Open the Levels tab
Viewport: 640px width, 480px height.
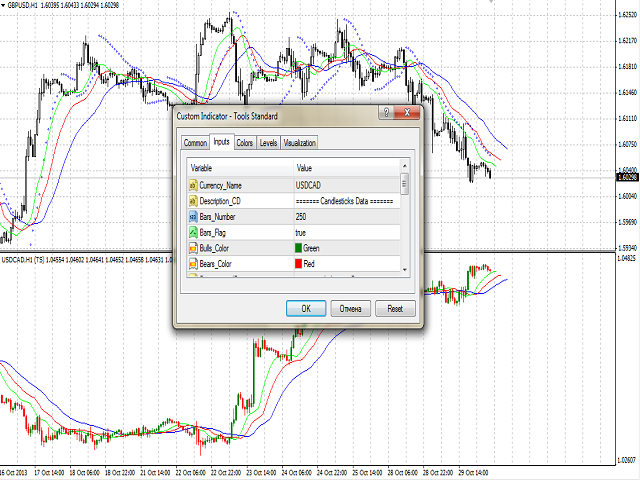[268, 143]
